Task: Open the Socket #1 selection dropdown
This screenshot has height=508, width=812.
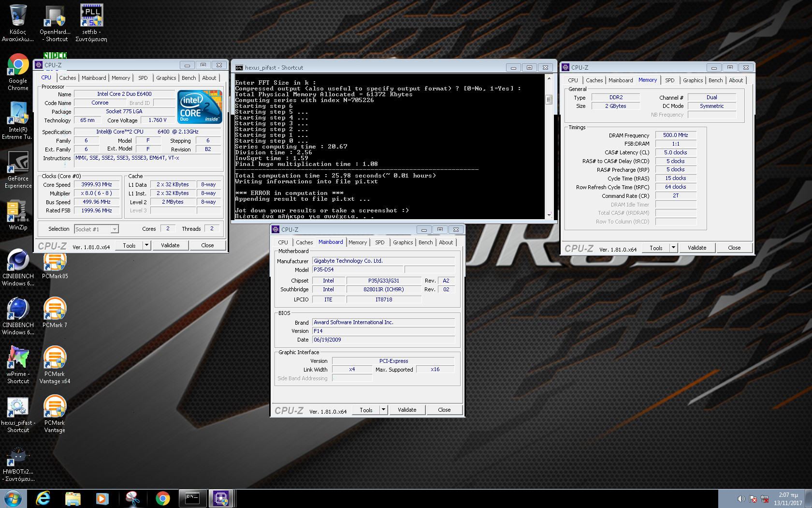Action: [x=96, y=229]
